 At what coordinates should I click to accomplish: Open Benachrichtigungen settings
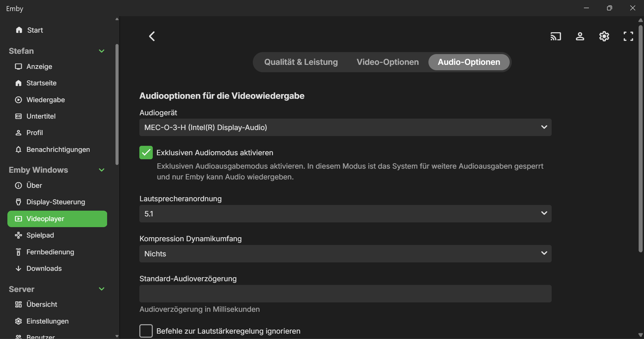click(x=57, y=150)
